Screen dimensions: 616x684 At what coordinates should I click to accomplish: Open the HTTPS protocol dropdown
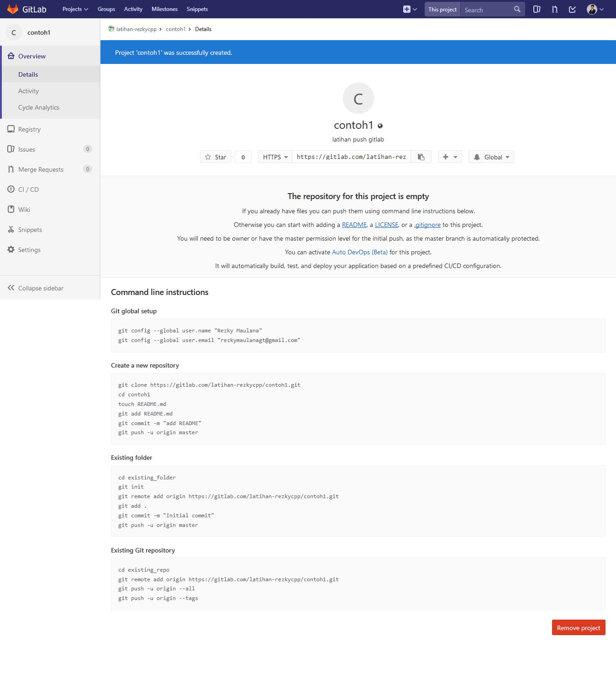274,157
